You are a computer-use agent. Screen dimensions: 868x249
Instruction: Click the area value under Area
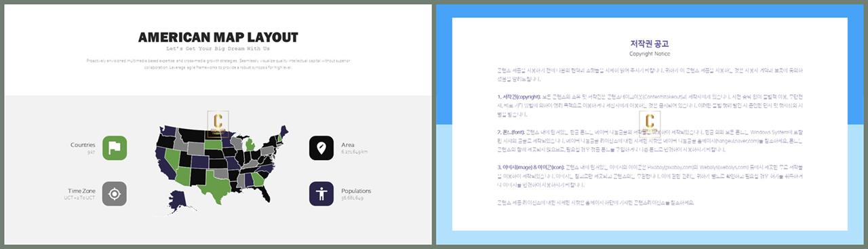355,152
